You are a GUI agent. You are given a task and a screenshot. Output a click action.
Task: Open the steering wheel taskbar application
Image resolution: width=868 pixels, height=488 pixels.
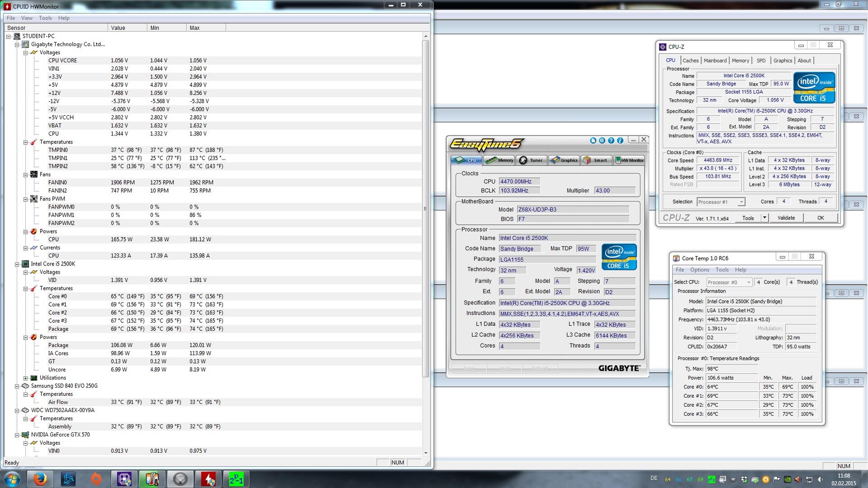[x=180, y=479]
